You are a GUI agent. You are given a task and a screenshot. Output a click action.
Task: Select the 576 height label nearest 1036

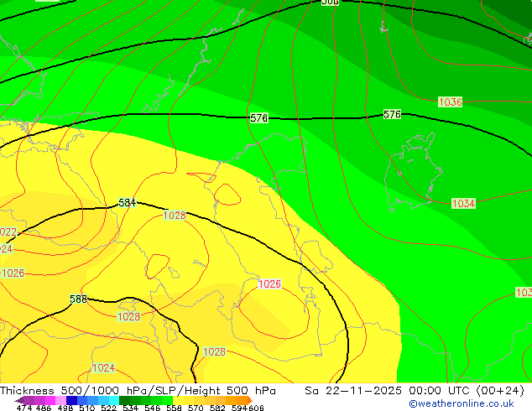(x=392, y=114)
